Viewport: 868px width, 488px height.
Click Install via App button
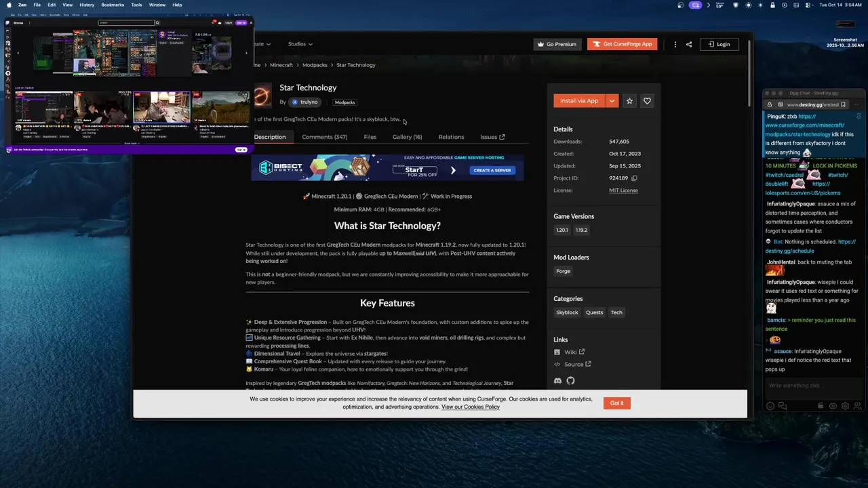point(579,101)
